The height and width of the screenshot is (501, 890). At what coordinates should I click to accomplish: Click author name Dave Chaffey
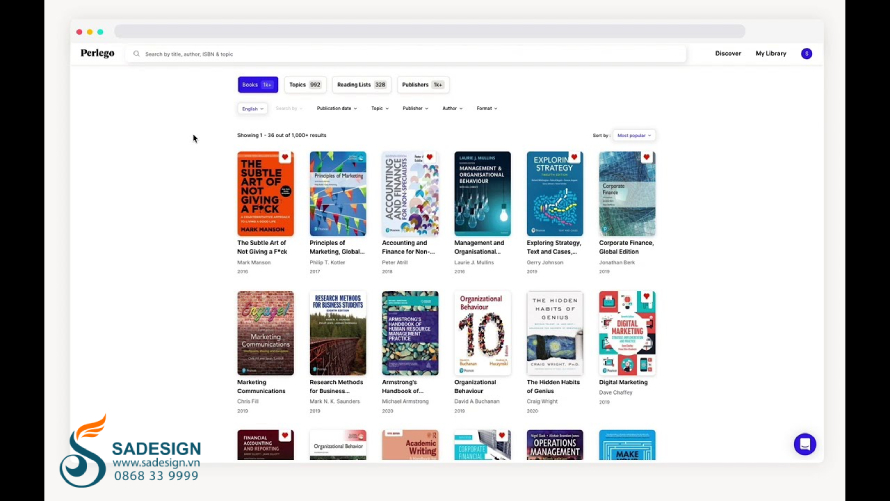[615, 393]
